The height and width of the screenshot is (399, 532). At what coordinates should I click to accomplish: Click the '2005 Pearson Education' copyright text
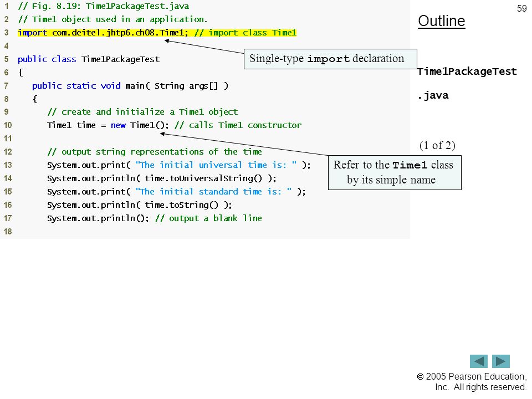pos(472,377)
